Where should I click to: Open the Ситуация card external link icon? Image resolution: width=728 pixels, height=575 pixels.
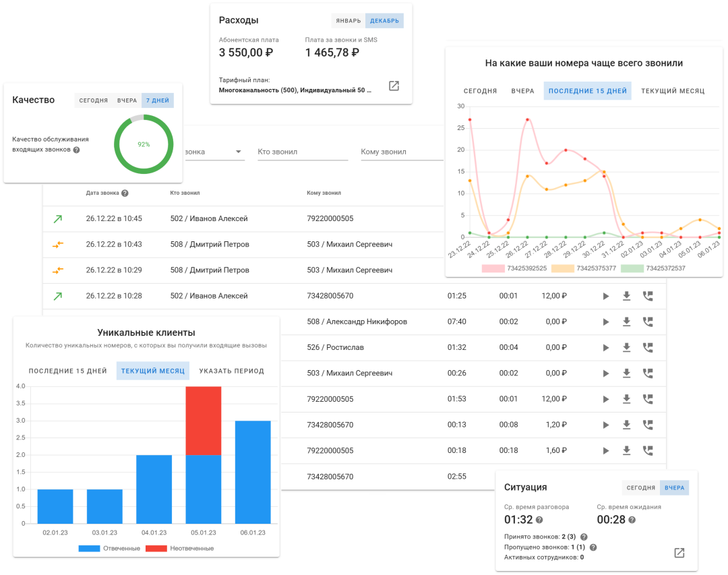click(679, 553)
